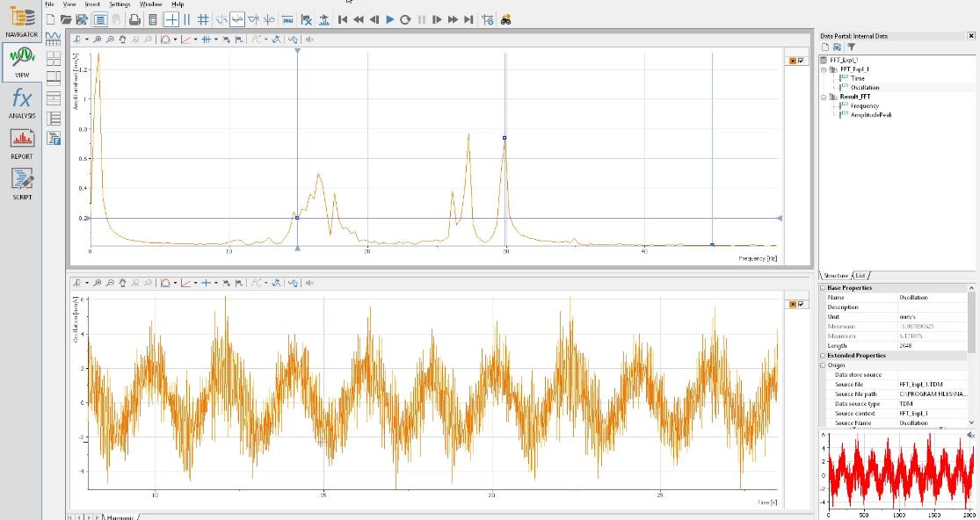Toggle the upper chart legend checkbox
Viewport: 980px width, 520px height.
[x=802, y=61]
